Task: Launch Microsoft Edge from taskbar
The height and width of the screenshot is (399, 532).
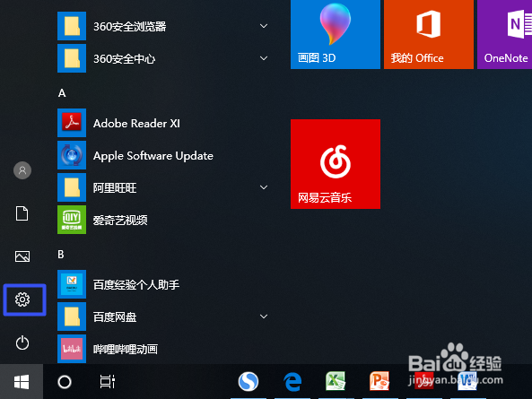Action: (292, 381)
